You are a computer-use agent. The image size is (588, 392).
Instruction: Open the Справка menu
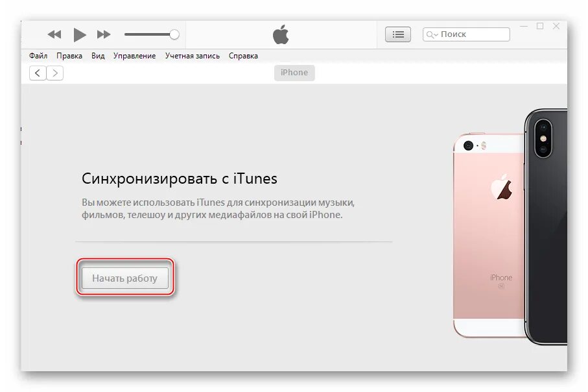coord(243,56)
